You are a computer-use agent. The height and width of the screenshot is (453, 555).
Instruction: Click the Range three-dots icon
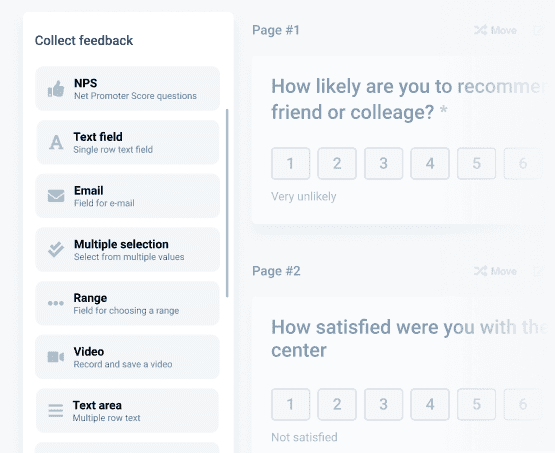(56, 303)
